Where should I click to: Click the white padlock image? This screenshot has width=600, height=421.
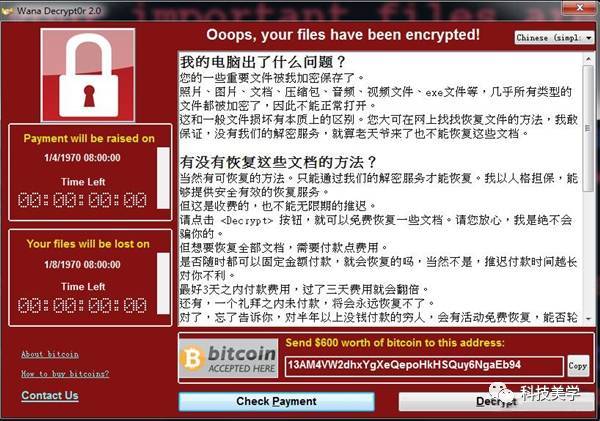(x=88, y=75)
